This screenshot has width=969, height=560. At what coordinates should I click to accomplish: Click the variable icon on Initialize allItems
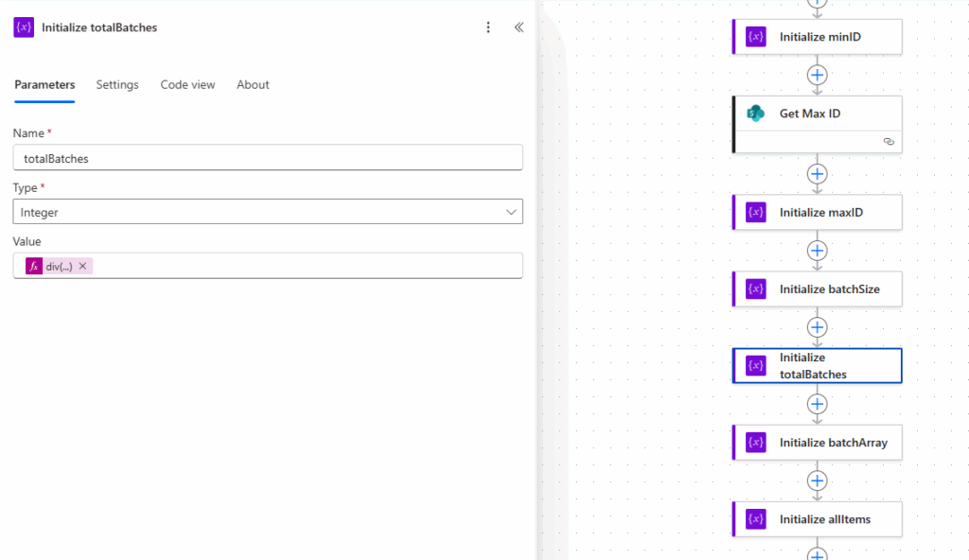[756, 519]
